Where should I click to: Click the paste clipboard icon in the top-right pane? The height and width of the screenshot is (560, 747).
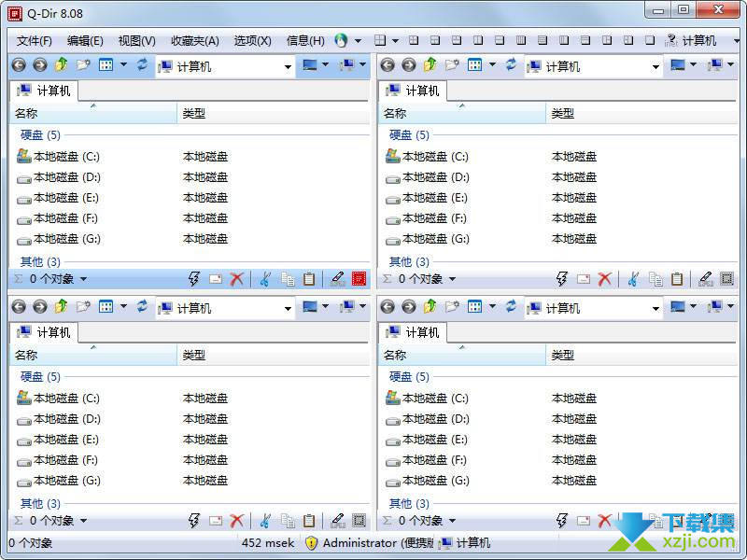point(677,279)
